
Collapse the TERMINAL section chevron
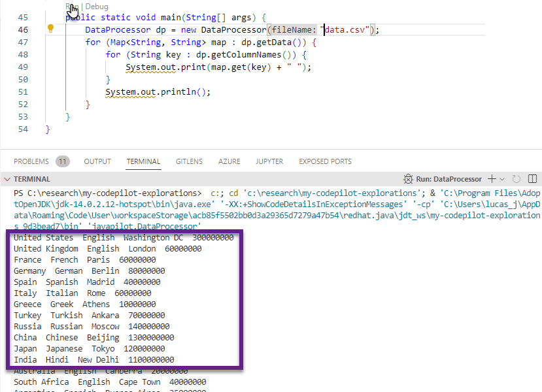[7, 179]
